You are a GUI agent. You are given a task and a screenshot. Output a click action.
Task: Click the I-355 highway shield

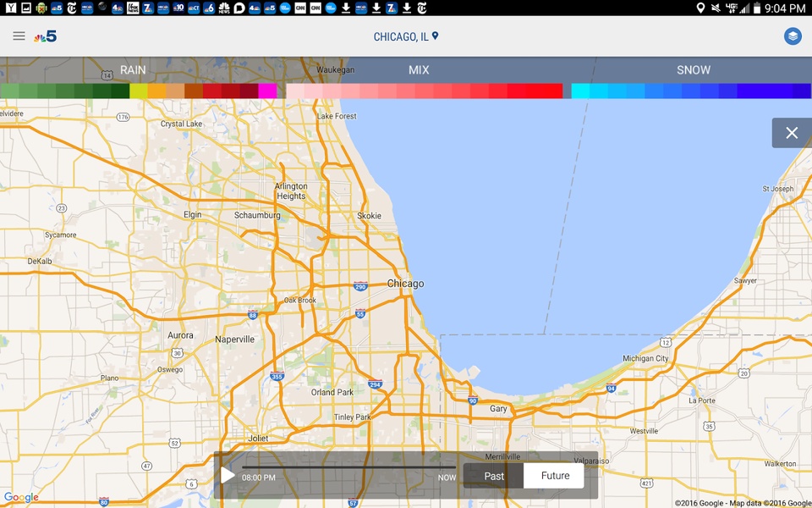(x=277, y=376)
